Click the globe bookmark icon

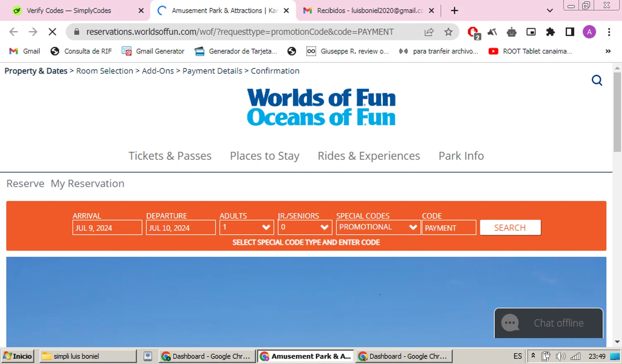(292, 51)
